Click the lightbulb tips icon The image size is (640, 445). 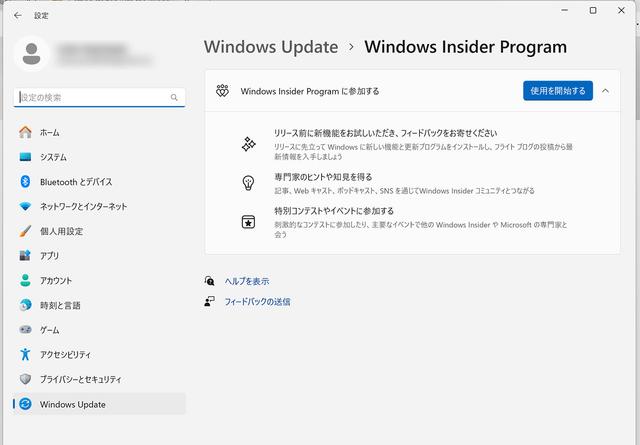click(249, 183)
